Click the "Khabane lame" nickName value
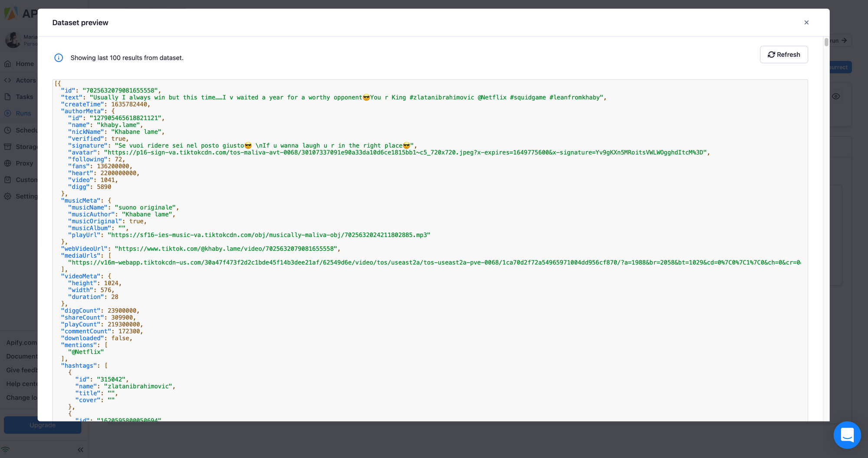The width and height of the screenshot is (868, 458). click(136, 132)
